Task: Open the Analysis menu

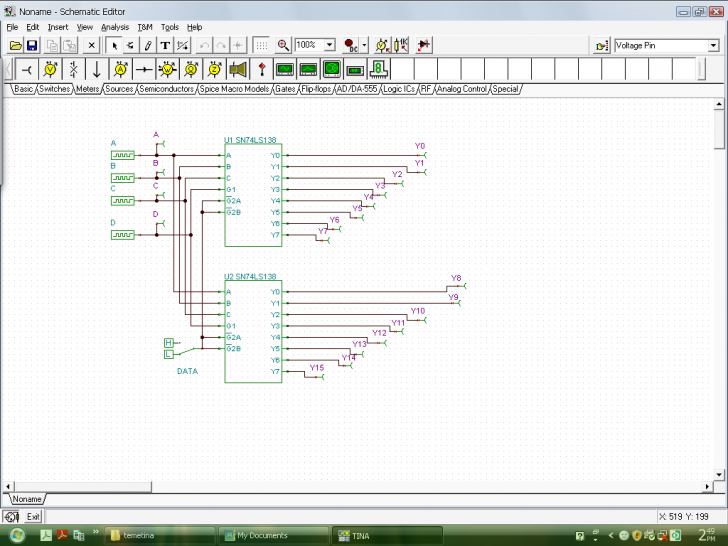Action: (x=115, y=27)
